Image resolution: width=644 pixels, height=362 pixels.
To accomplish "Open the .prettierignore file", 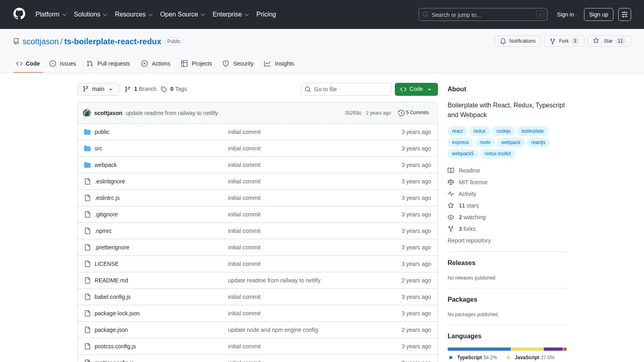I will tap(112, 247).
